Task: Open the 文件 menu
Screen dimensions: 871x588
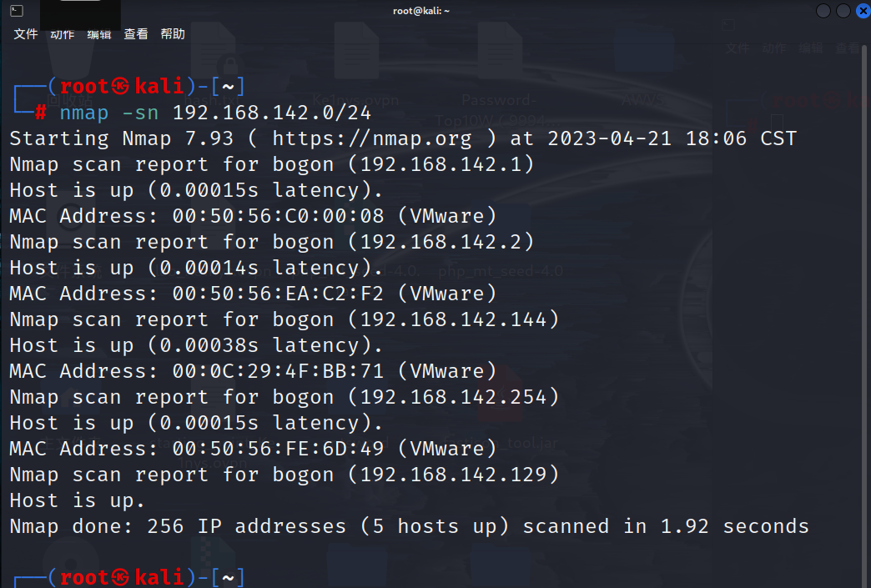Action: click(26, 34)
